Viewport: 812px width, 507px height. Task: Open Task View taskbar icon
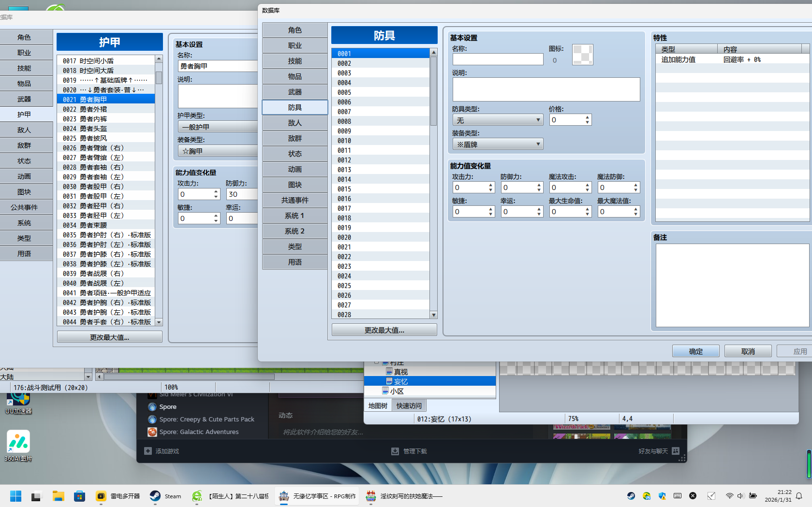click(x=36, y=496)
